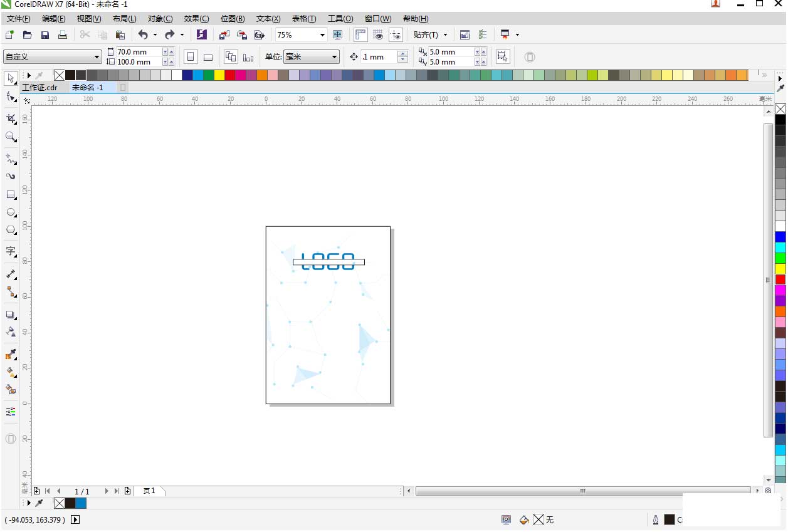Click the Save icon

(45, 35)
